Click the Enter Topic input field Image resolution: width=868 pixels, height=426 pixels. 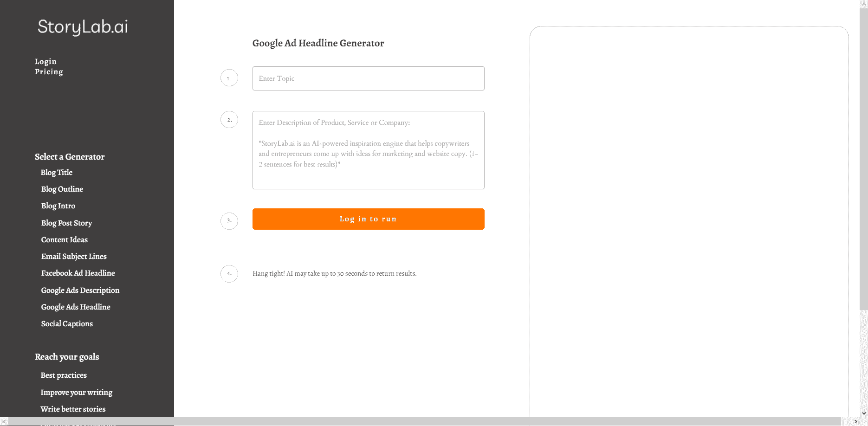coord(369,78)
